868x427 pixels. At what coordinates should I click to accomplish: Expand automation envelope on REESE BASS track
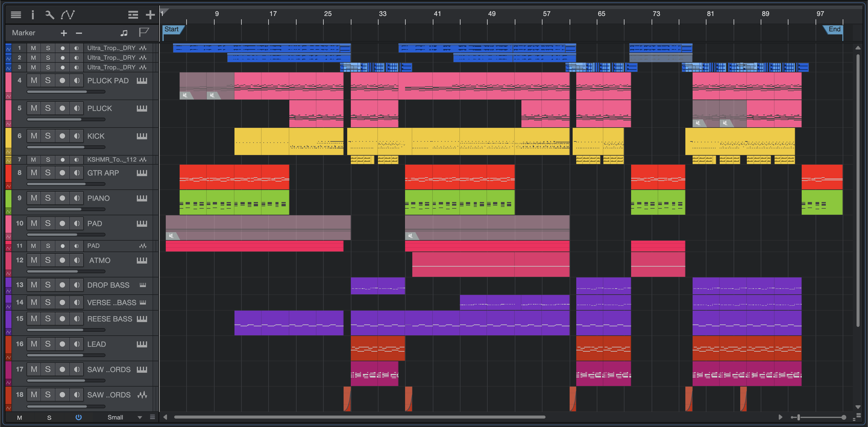[x=8, y=332]
